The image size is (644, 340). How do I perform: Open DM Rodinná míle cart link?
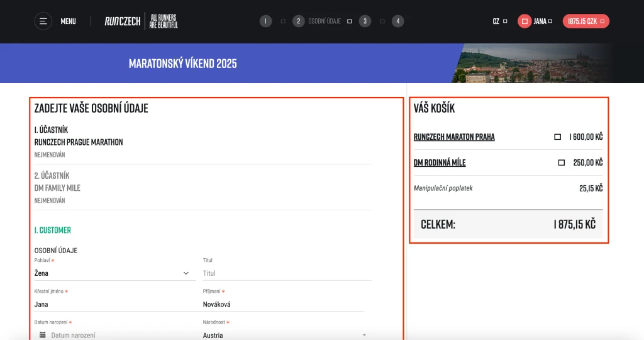(440, 163)
